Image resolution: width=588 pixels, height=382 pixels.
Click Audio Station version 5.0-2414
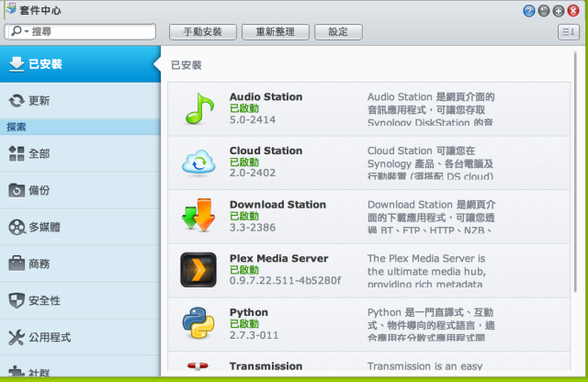pyautogui.click(x=253, y=120)
